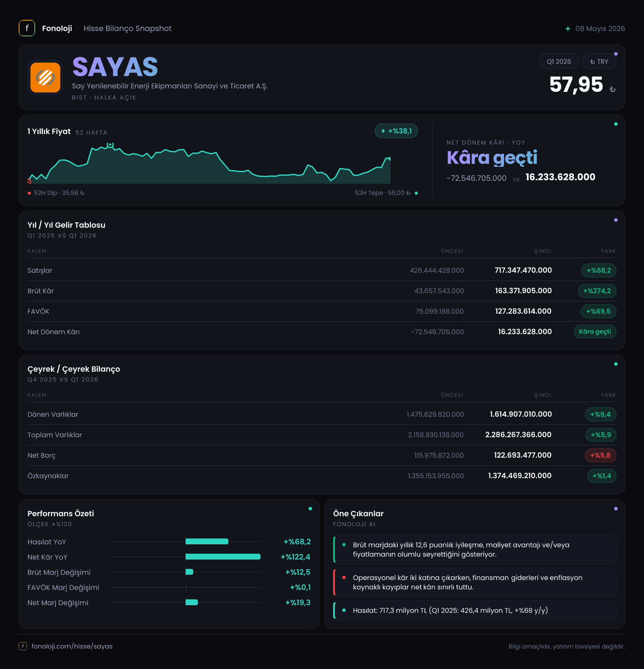Click the Kâra geçti badge in table
The height and width of the screenshot is (669, 644).
coord(595,332)
